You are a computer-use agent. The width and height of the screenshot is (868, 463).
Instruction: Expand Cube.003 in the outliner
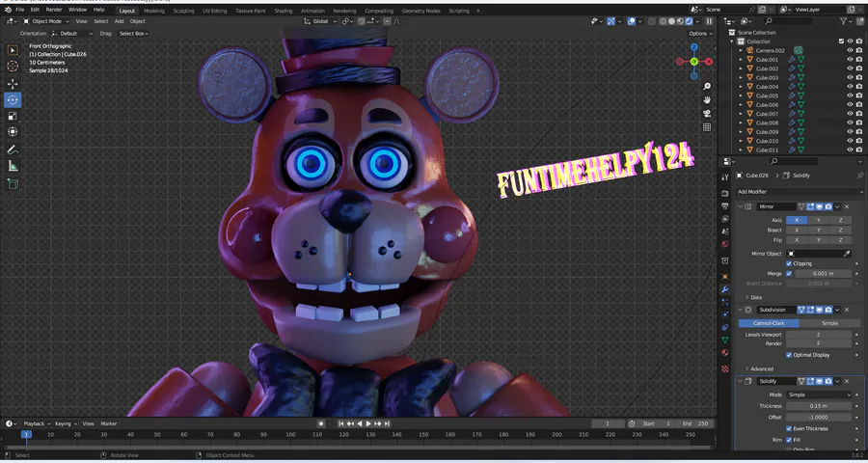pyautogui.click(x=741, y=77)
